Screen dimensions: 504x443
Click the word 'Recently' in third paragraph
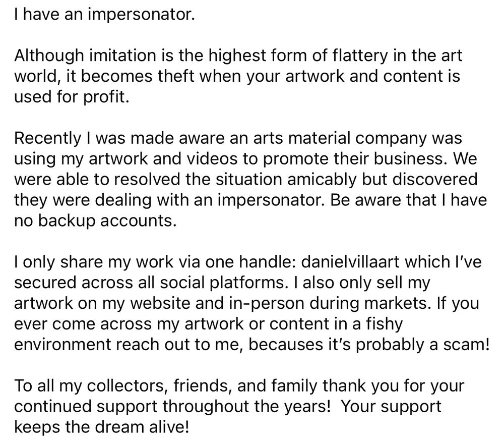coord(47,138)
